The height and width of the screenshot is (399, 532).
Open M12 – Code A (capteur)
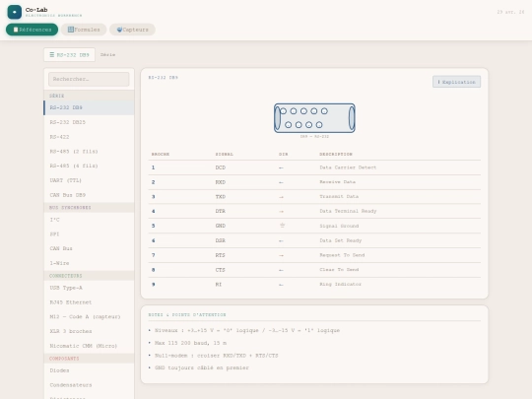89,317
